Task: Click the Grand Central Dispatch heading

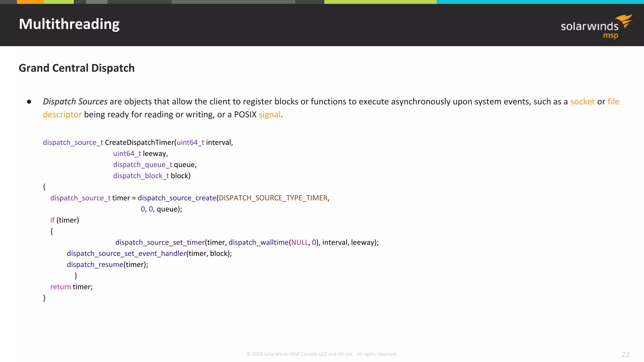Action: tap(76, 68)
